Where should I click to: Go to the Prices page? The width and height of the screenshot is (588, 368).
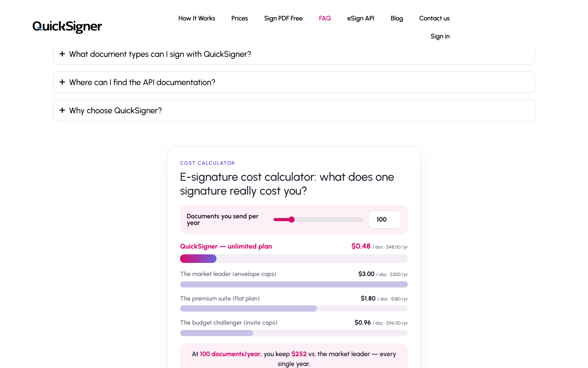point(239,18)
